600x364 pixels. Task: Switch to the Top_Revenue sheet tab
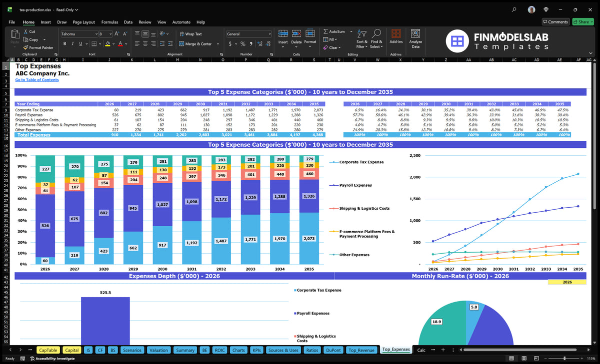point(361,350)
